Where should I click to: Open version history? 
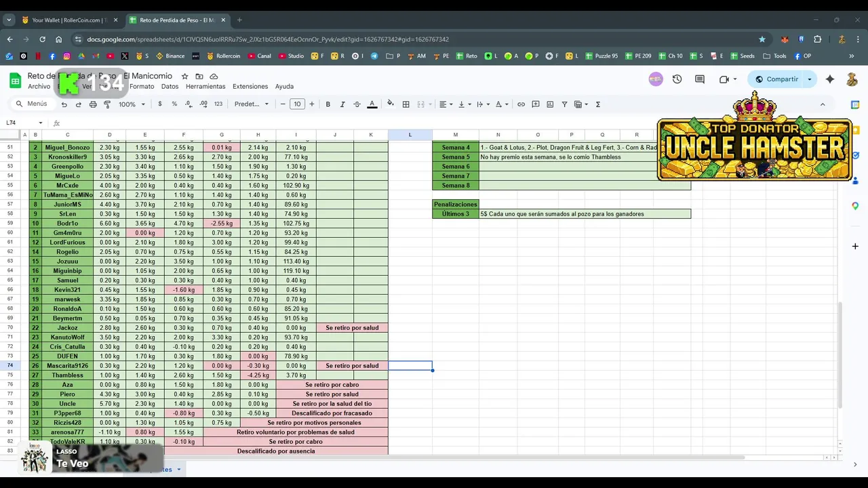pyautogui.click(x=677, y=79)
